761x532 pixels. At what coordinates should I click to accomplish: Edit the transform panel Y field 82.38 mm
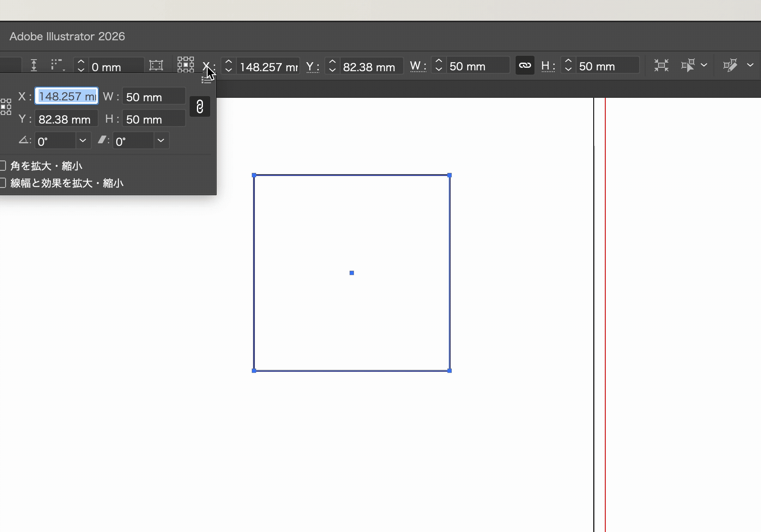tap(66, 119)
